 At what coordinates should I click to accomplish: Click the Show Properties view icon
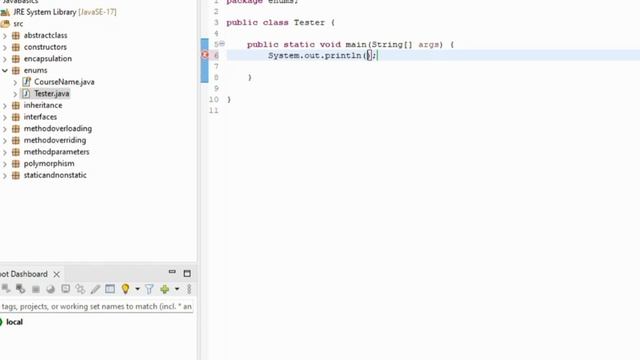[110, 289]
